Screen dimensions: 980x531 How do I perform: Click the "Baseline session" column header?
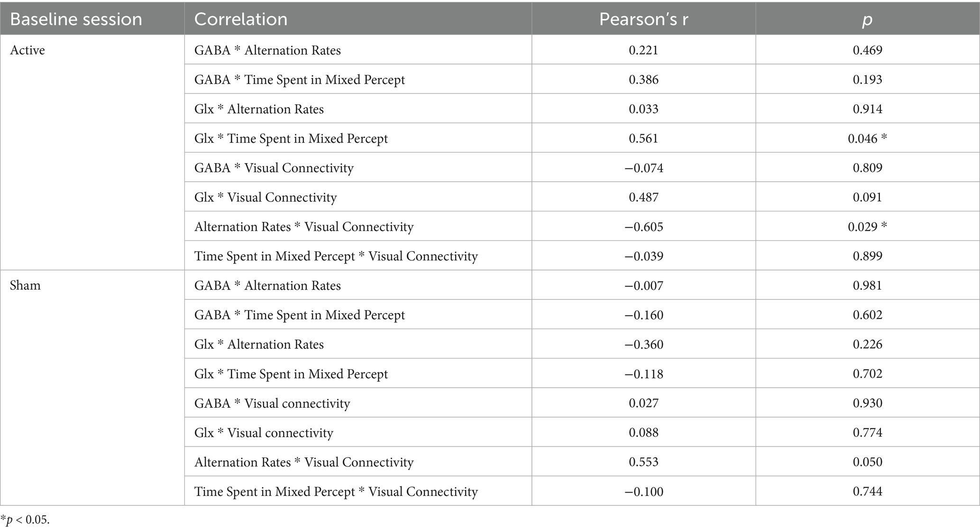[x=76, y=19]
